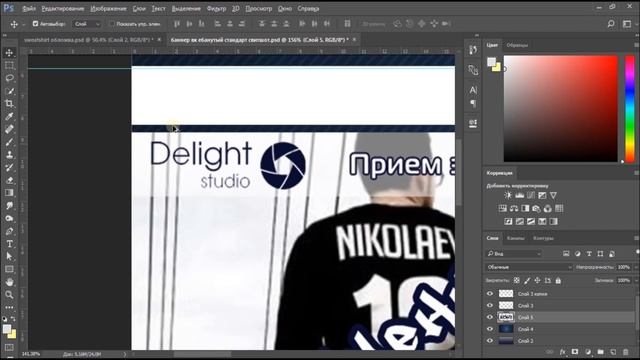Select the Blur tool
Viewport: 640px width, 360px height.
(x=9, y=206)
